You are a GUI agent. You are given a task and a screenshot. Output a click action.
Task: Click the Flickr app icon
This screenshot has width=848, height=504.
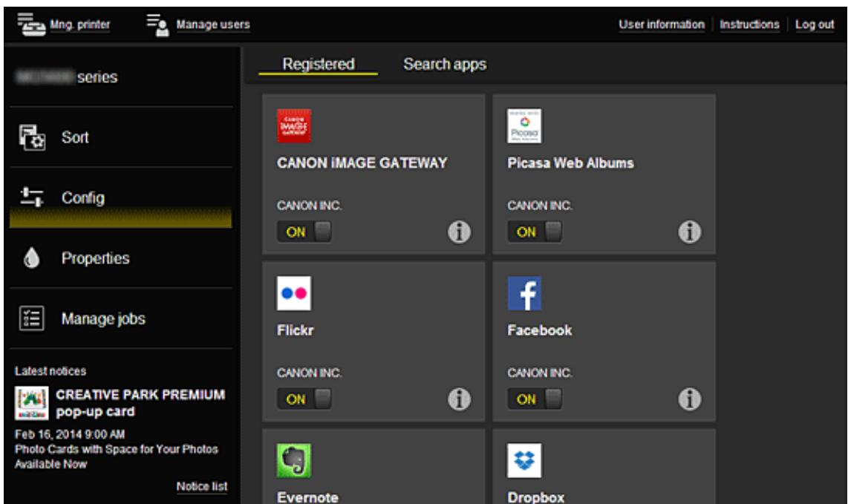[293, 293]
